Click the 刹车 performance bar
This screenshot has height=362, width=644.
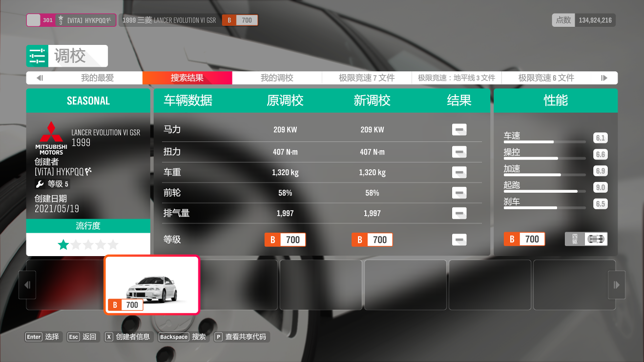pyautogui.click(x=544, y=208)
